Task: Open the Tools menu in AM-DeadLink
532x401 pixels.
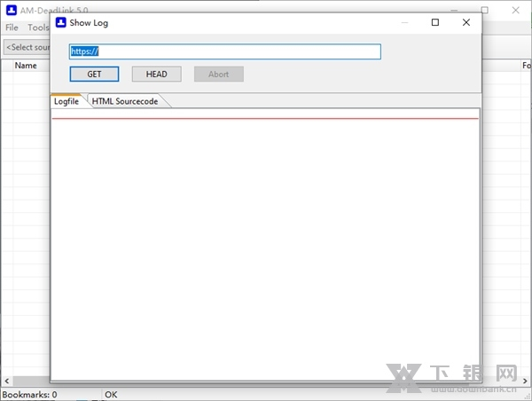Action: 38,28
